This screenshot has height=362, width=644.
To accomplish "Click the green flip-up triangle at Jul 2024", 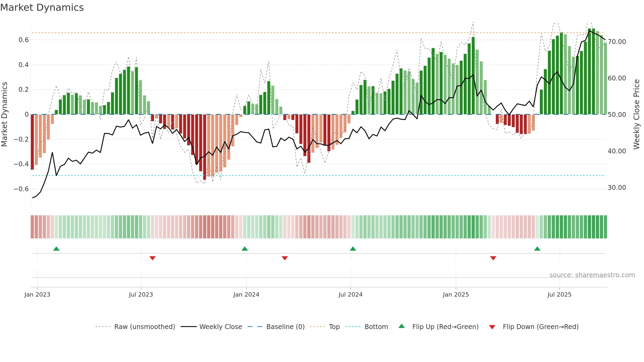I will pyautogui.click(x=353, y=249).
